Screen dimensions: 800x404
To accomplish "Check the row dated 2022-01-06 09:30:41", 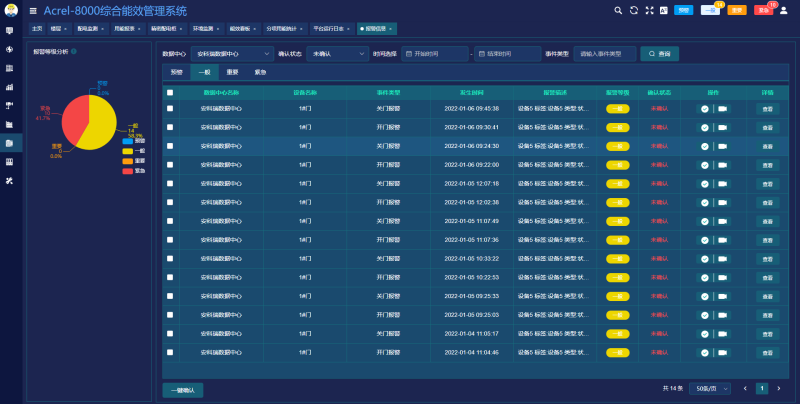I will click(x=170, y=128).
